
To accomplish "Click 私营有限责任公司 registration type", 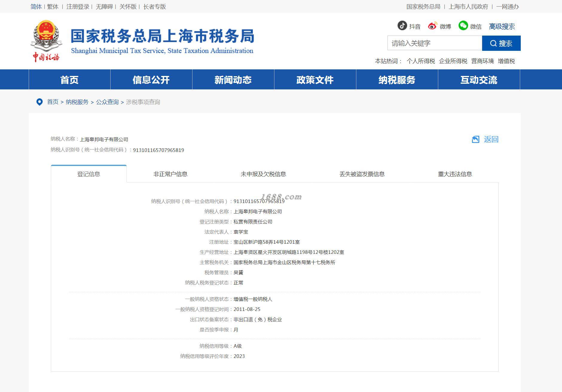I will pyautogui.click(x=253, y=222).
